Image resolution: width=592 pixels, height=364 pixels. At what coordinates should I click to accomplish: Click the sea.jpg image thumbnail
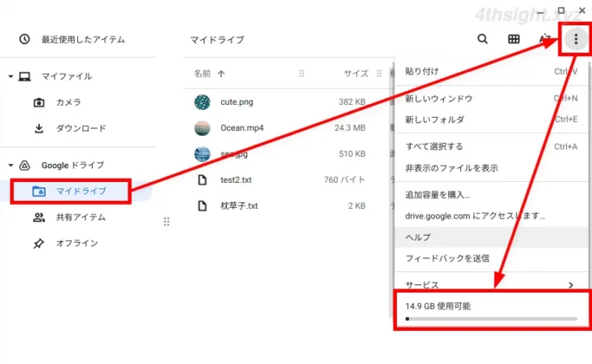202,154
